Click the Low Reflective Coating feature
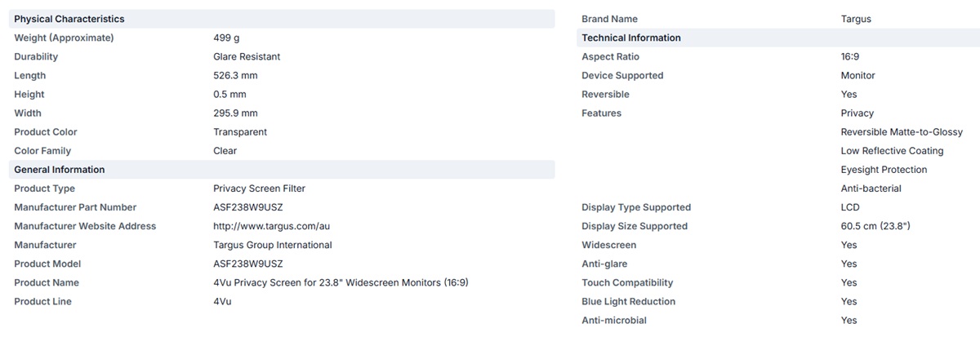The width and height of the screenshot is (980, 337). point(892,151)
